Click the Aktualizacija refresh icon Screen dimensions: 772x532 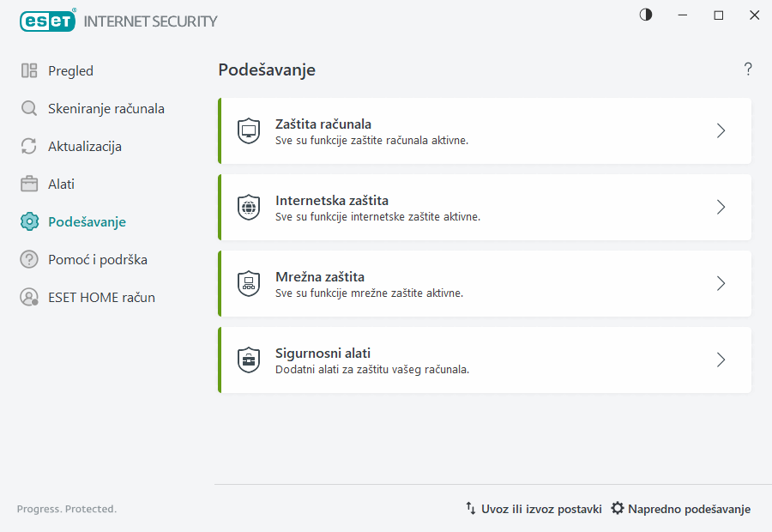tap(29, 146)
